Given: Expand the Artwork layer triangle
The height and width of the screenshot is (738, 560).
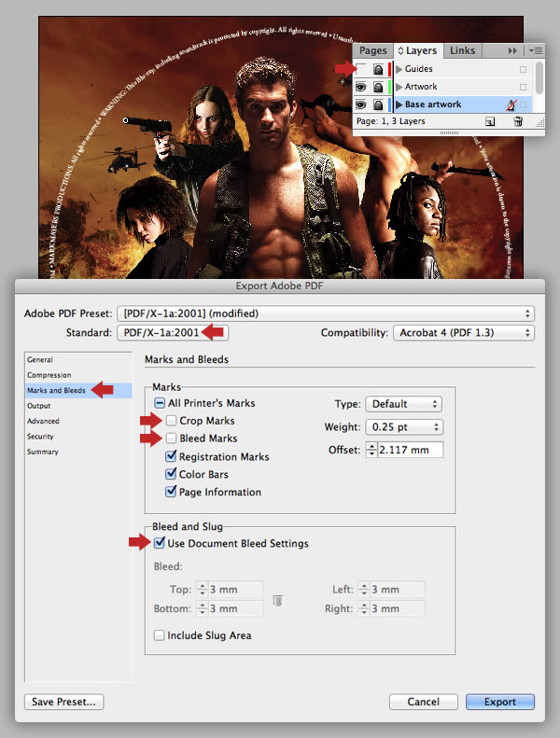Looking at the screenshot, I should pyautogui.click(x=399, y=87).
